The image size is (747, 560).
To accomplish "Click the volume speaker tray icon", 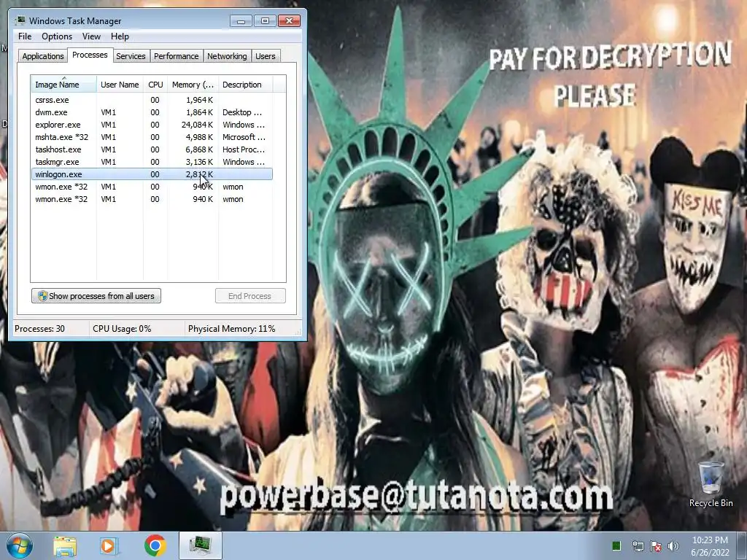I will click(x=673, y=546).
